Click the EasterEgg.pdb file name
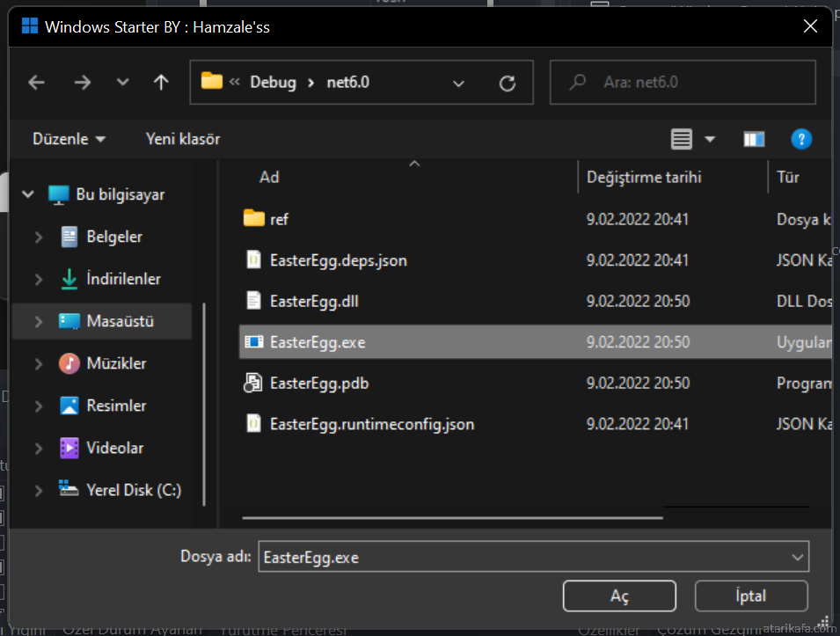This screenshot has width=840, height=636. coord(319,384)
